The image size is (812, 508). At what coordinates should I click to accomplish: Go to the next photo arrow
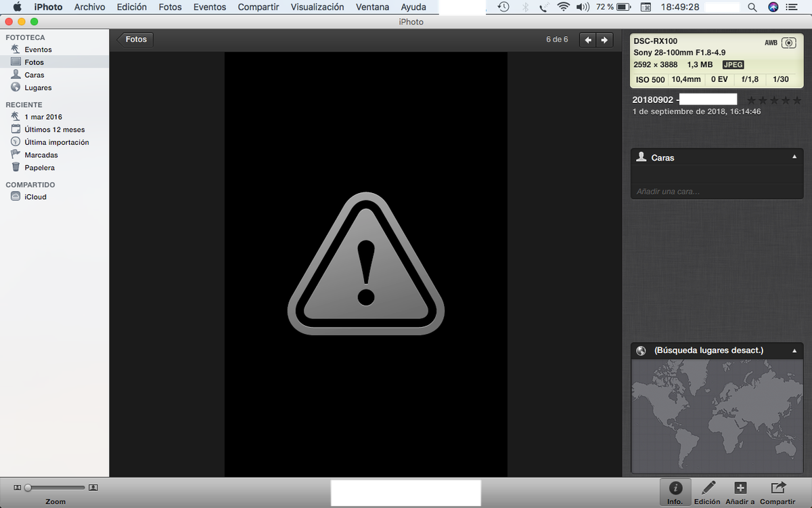pos(604,40)
